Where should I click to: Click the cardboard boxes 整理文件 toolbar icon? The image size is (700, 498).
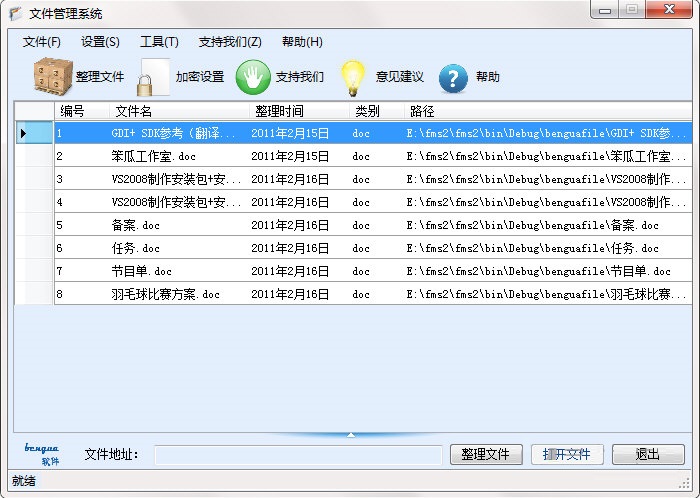53,77
